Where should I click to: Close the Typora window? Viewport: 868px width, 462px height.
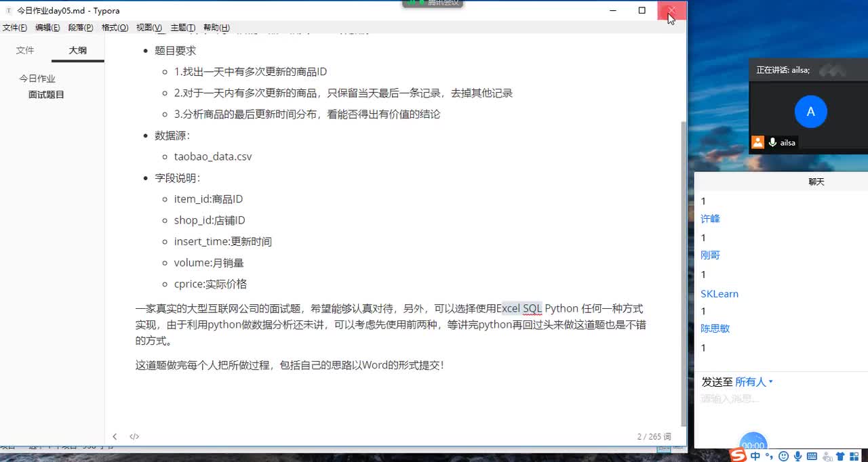click(x=671, y=10)
